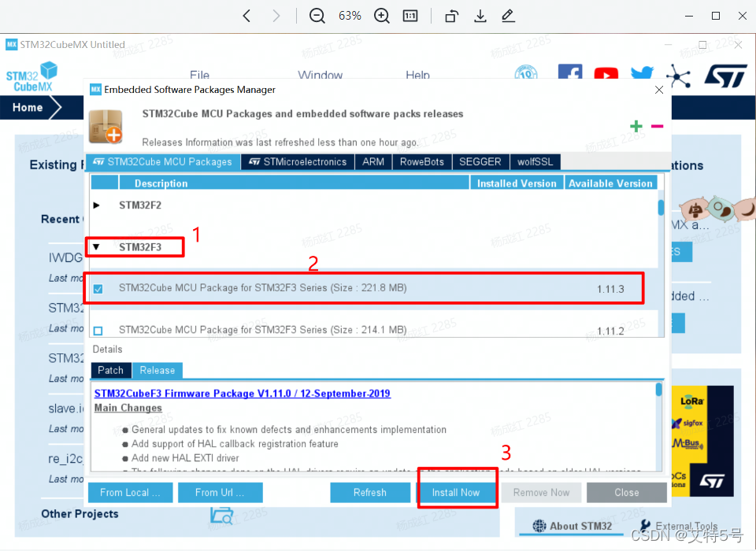Screen dimensions: 756x551
Task: Go to next image in viewer
Action: (276, 16)
